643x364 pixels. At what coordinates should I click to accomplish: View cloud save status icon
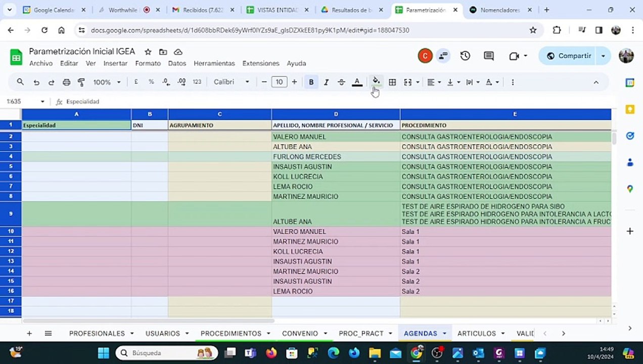click(x=178, y=52)
